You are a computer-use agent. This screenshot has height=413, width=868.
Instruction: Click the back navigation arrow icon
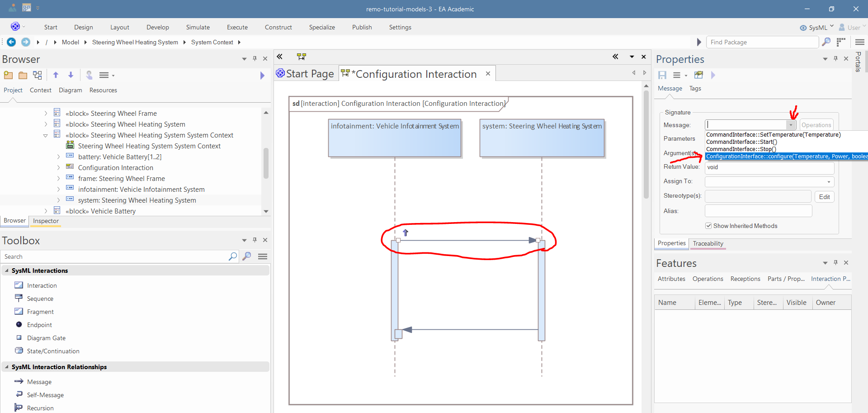pyautogui.click(x=11, y=42)
